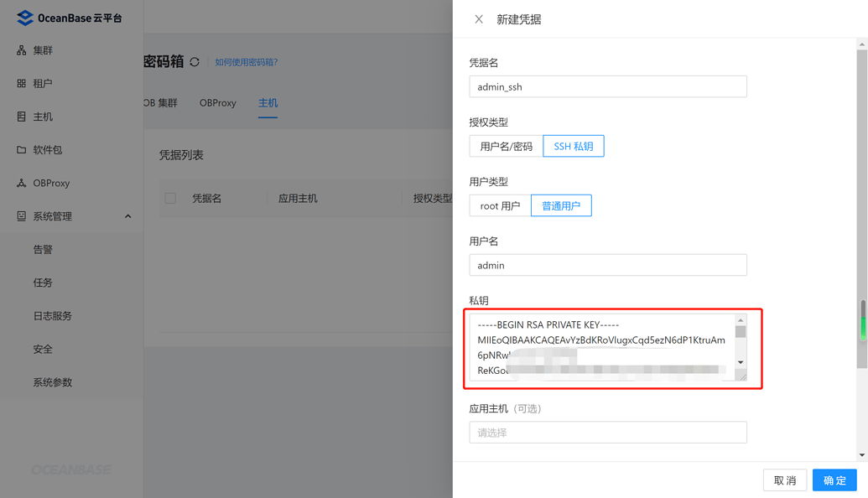Collapse the 系统管理 submenu
The image size is (868, 498).
pos(127,215)
